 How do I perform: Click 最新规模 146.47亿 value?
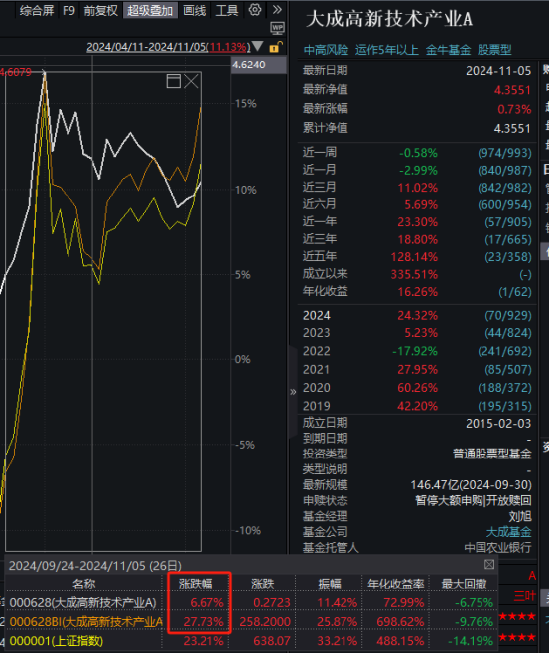coord(471,485)
